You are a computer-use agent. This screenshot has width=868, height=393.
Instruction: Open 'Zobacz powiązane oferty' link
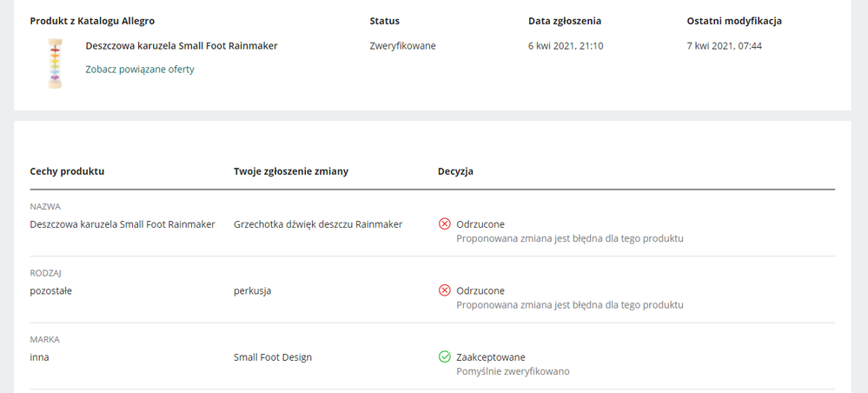(140, 70)
